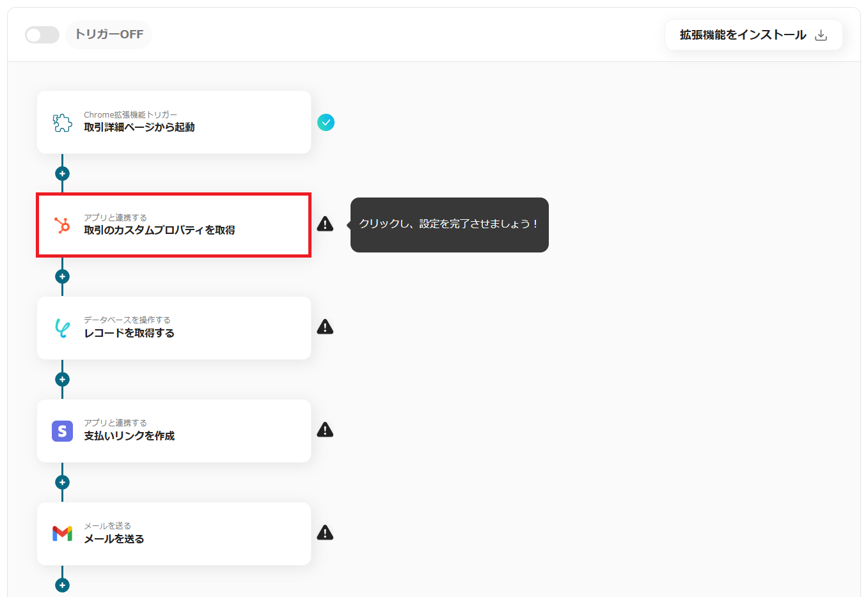Image resolution: width=868 pixels, height=597 pixels.
Task: Add step below メールを送る card
Action: (62, 585)
